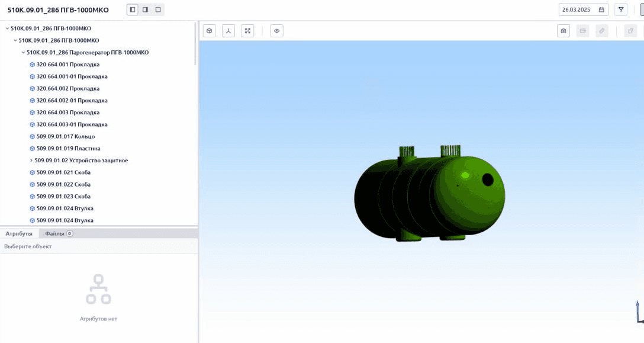The height and width of the screenshot is (343, 644).
Task: Click the part icon of 509.09.01.019 Пластина
Action: 32,149
